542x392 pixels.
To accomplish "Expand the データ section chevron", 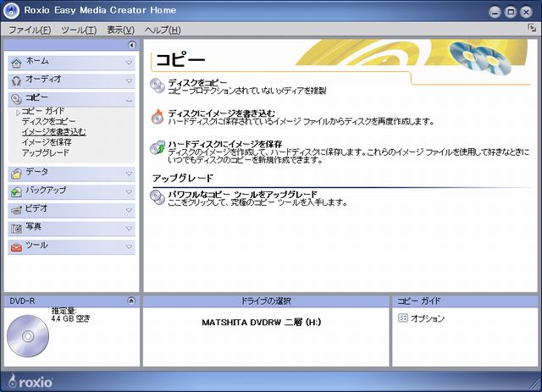I will click(x=129, y=174).
